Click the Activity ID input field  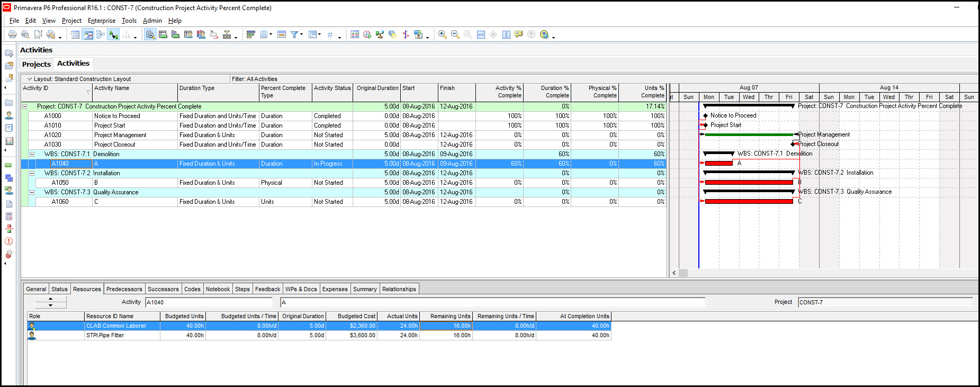point(209,302)
